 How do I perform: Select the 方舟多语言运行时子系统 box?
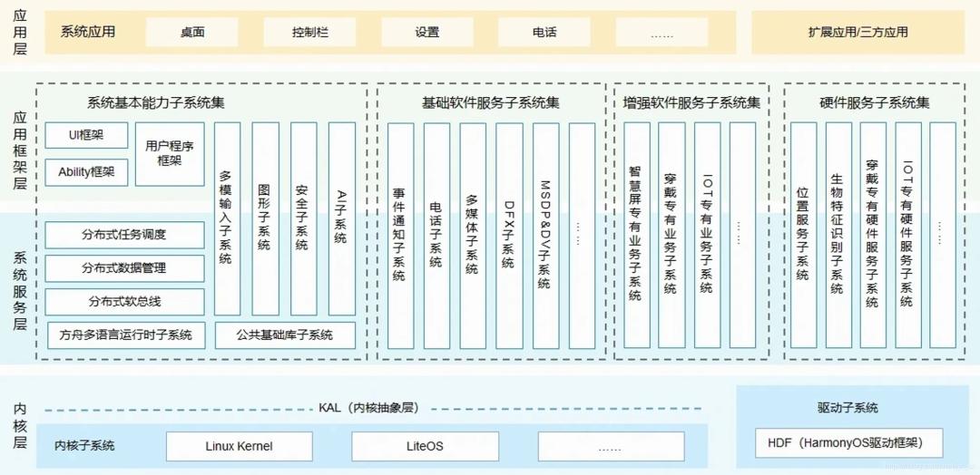(x=128, y=335)
